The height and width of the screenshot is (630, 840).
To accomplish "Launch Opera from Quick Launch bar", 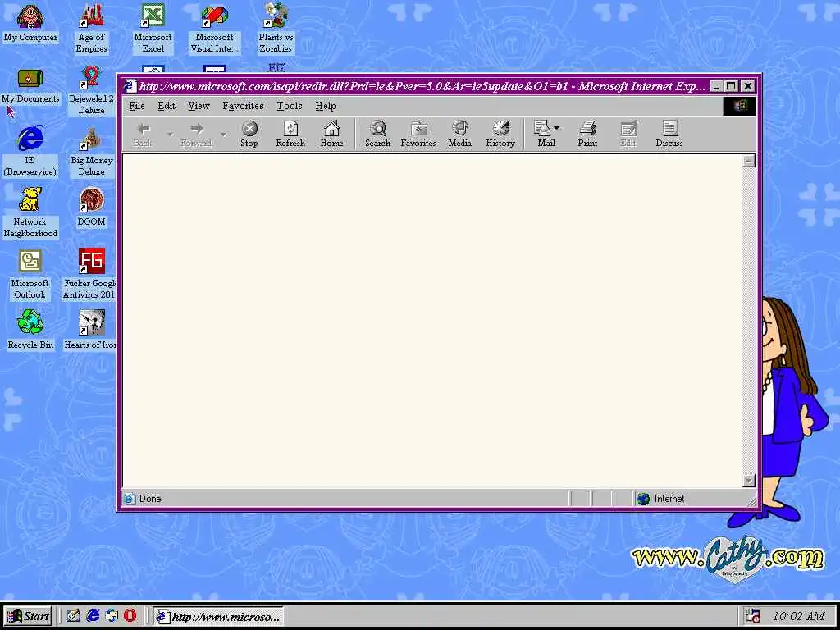I will coord(130,616).
